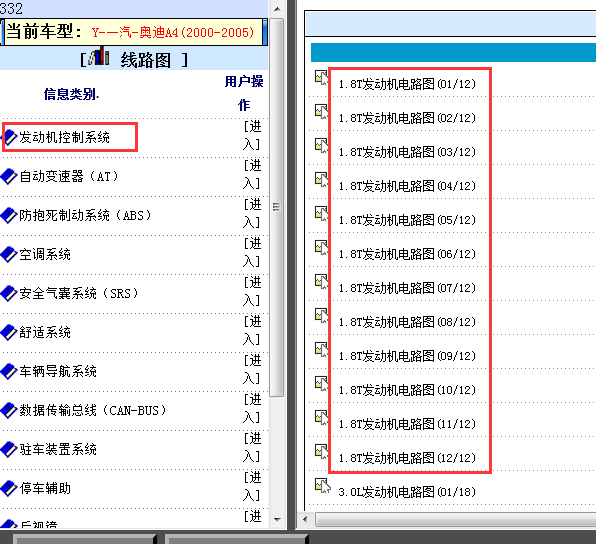This screenshot has width=596, height=544.
Task: Open 1.8T发动机电路图(08/12) diagram
Action: tap(407, 322)
